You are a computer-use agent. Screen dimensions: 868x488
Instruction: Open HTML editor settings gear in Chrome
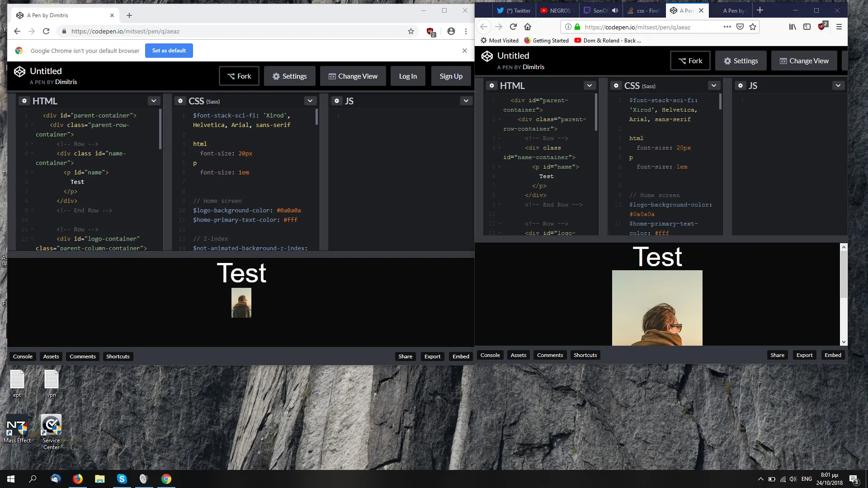tap(24, 101)
